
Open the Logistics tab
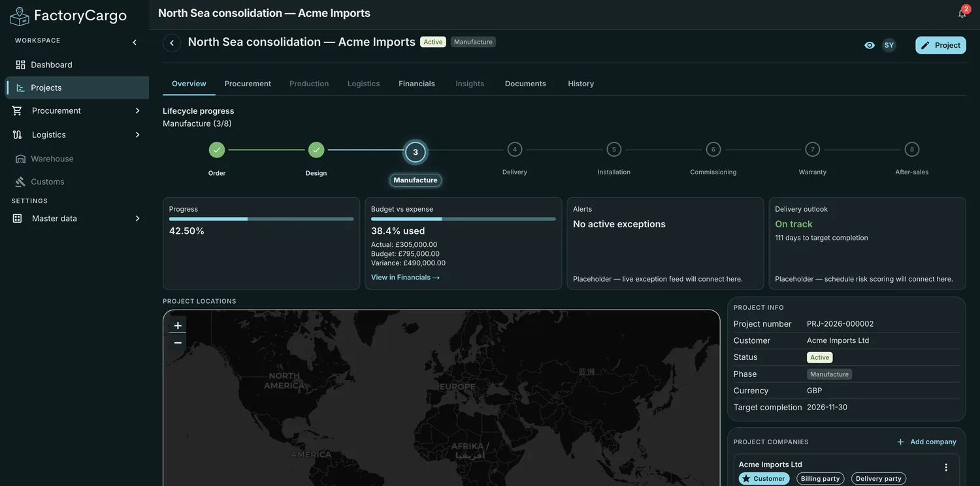363,84
